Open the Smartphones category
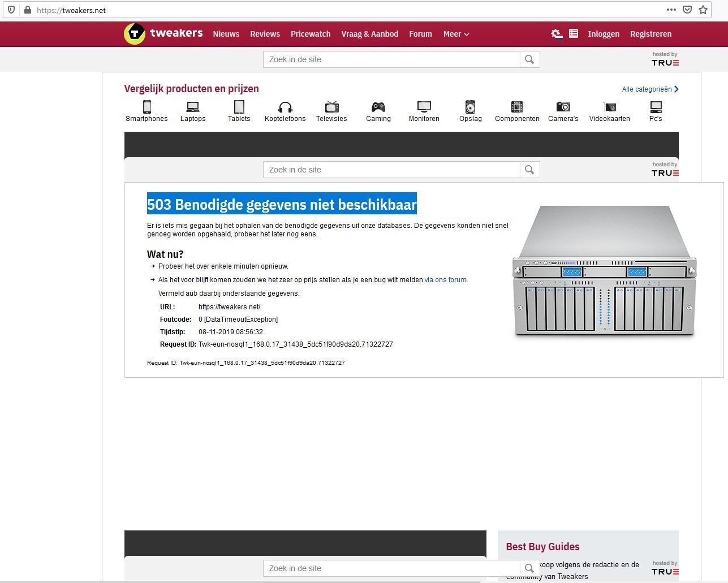The width and height of the screenshot is (728, 583). tap(147, 111)
